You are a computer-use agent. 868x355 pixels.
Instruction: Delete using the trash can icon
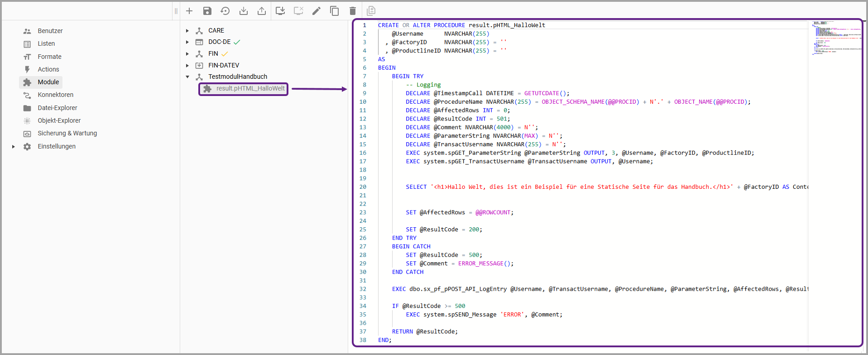(353, 11)
